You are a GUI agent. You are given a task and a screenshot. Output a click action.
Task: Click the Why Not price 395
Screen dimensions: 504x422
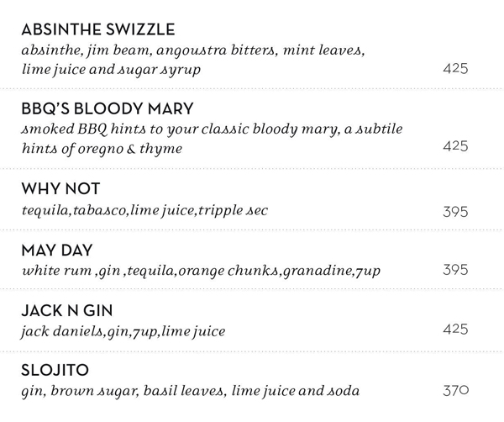click(455, 212)
